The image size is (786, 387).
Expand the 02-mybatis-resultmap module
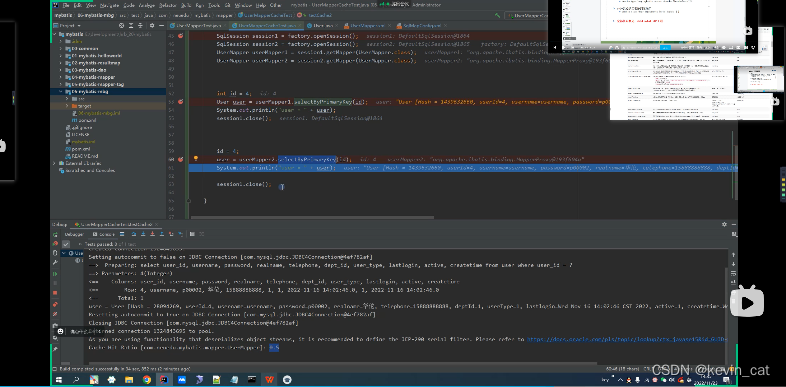click(x=61, y=63)
